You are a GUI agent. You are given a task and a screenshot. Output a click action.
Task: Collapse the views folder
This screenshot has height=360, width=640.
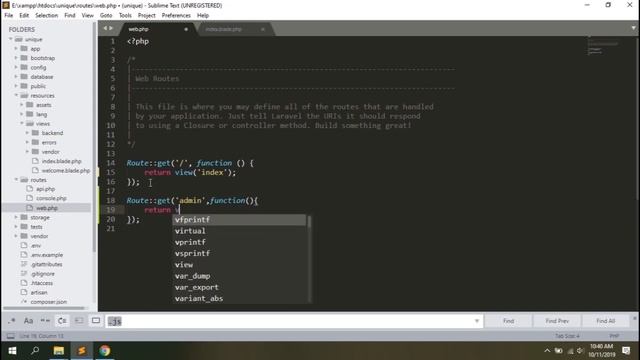pyautogui.click(x=22, y=124)
